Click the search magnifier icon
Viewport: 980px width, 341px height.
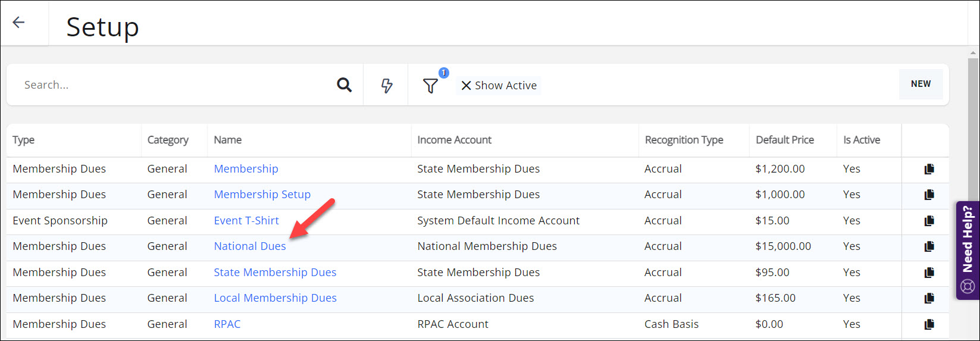pyautogui.click(x=344, y=85)
